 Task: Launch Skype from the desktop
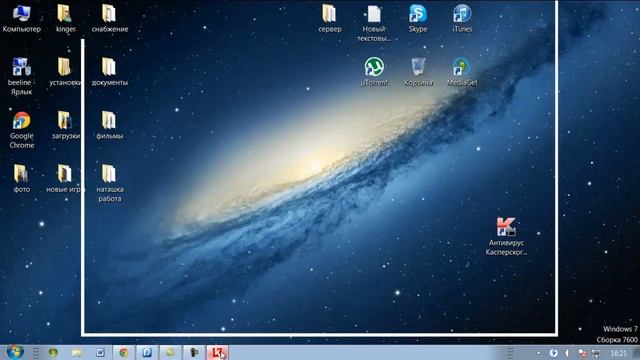pyautogui.click(x=418, y=18)
